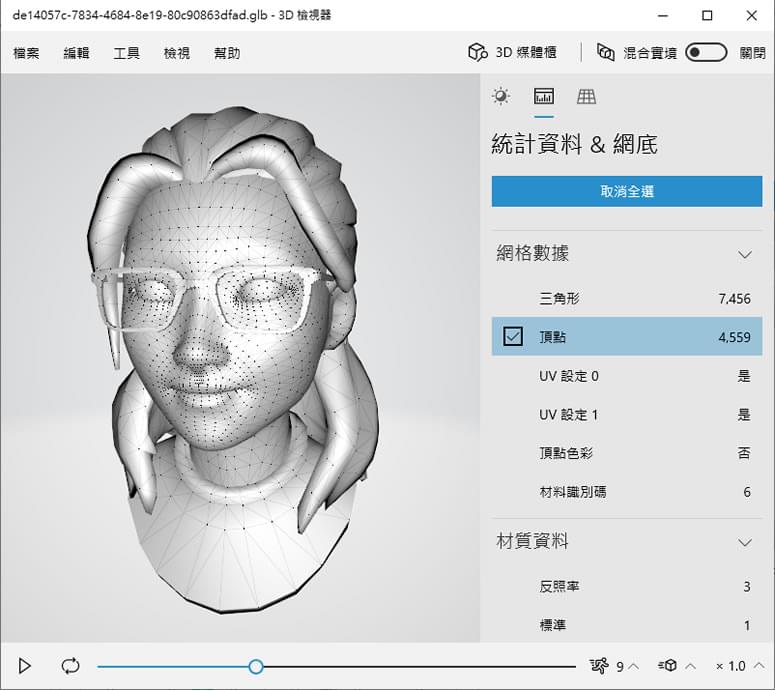Click the 混合實境 cube icon
This screenshot has height=691, width=775.
(x=605, y=52)
